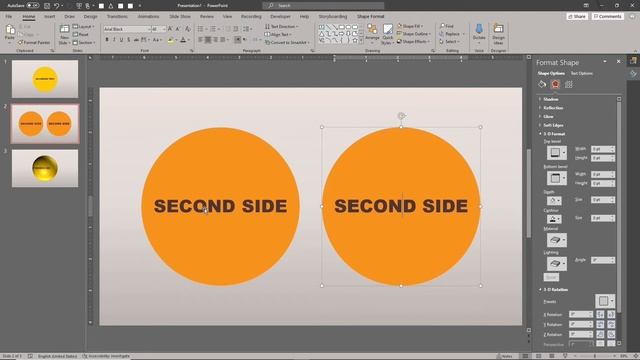Click Convert to SmartArt
The height and width of the screenshot is (360, 640).
(x=287, y=42)
